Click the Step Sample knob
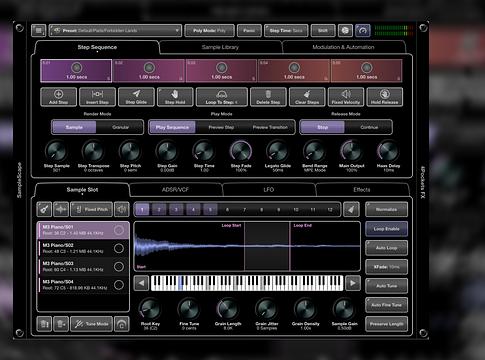 [x=57, y=151]
